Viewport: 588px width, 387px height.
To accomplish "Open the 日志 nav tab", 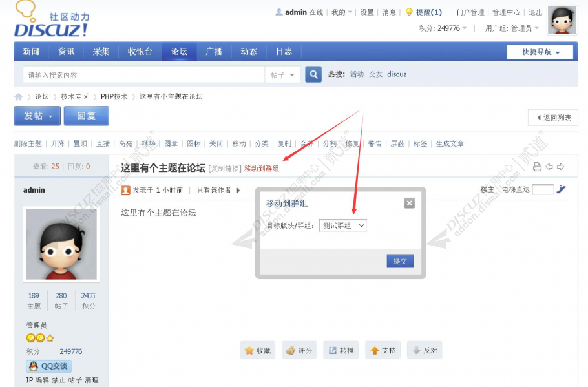I will (284, 52).
